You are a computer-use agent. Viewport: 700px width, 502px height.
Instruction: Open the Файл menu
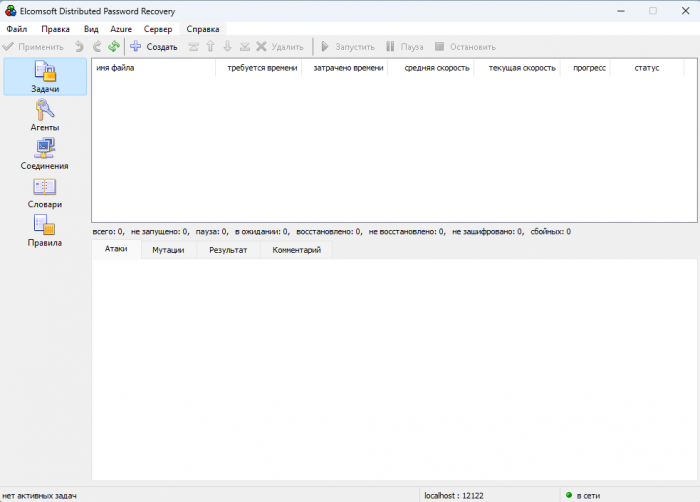click(17, 29)
